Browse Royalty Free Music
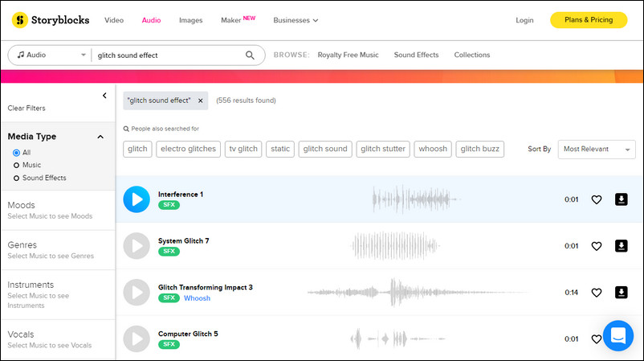The height and width of the screenshot is (361, 644). (x=348, y=55)
